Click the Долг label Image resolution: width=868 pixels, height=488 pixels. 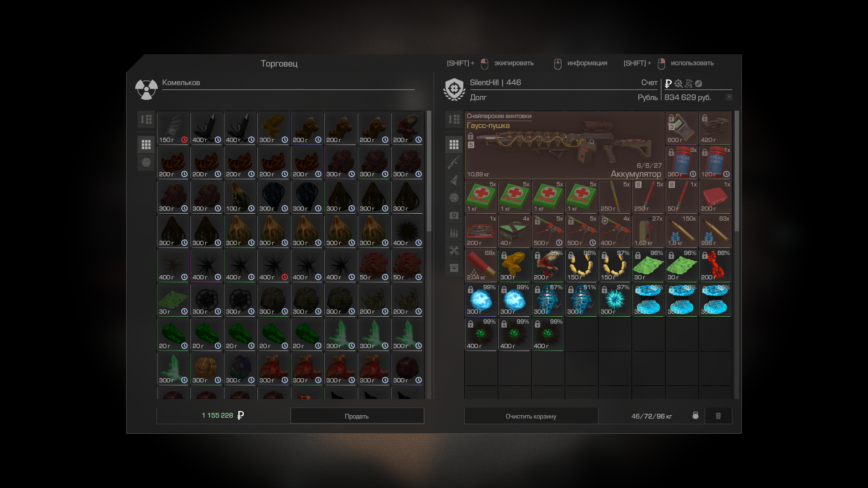pyautogui.click(x=478, y=98)
